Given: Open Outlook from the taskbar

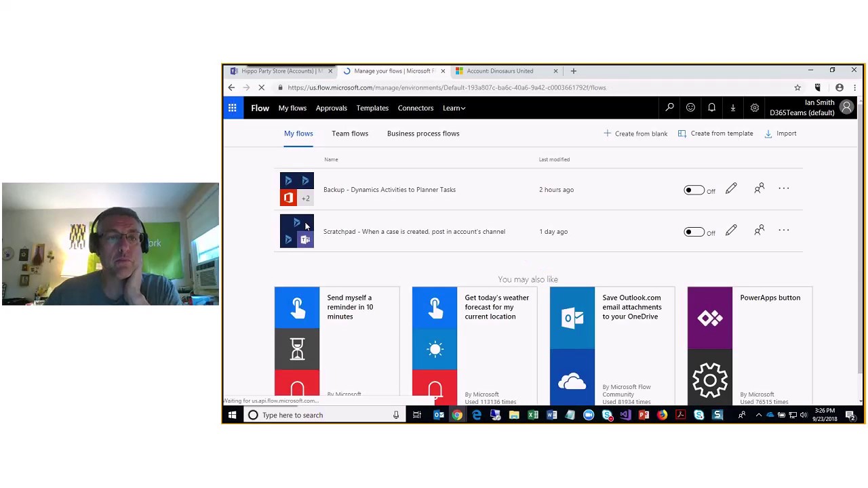Looking at the screenshot, I should (x=439, y=415).
